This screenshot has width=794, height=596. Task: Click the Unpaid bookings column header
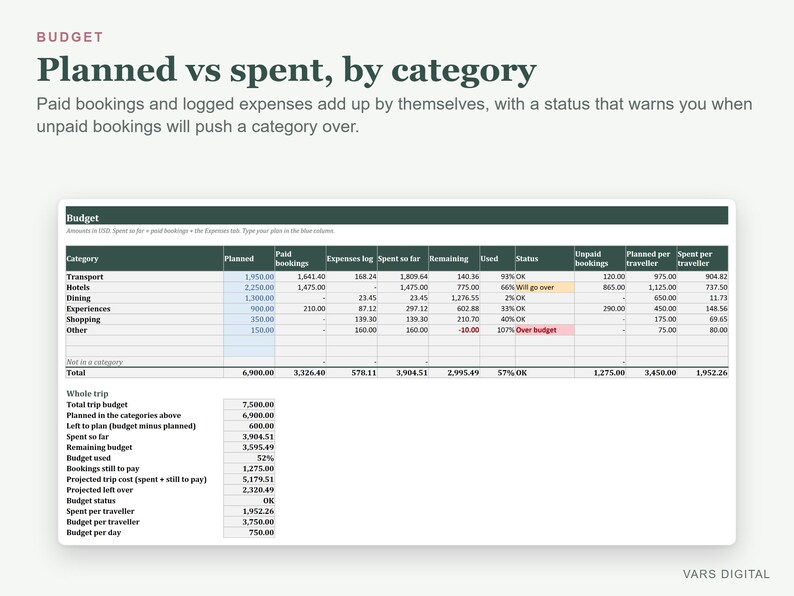tap(600, 259)
